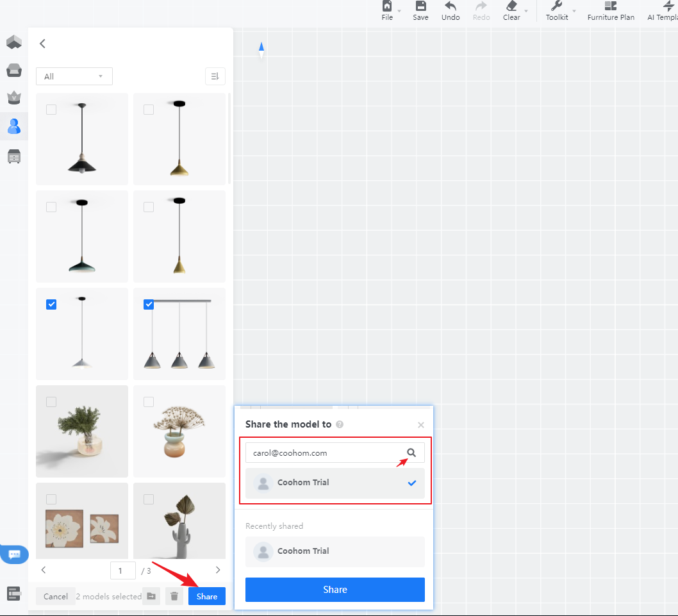Open the AI Template icon
678x616 pixels.
point(668,6)
